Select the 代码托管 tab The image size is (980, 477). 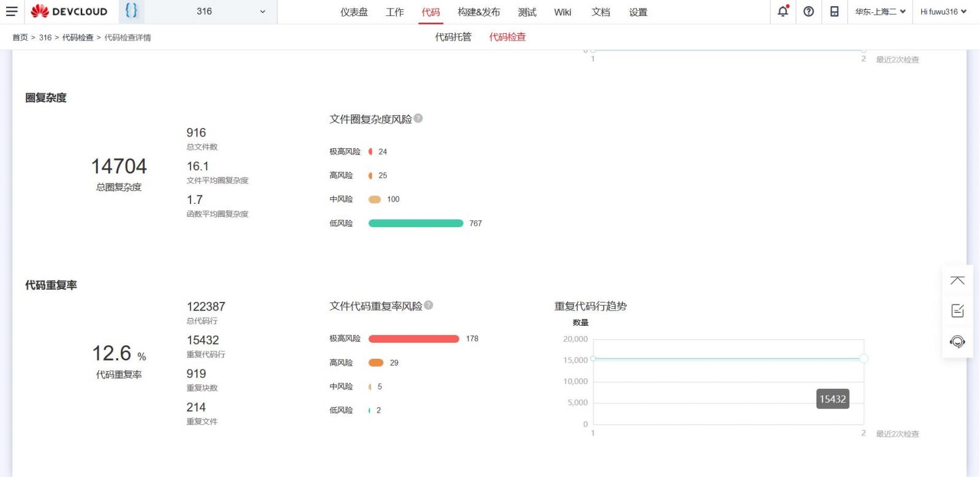[453, 37]
